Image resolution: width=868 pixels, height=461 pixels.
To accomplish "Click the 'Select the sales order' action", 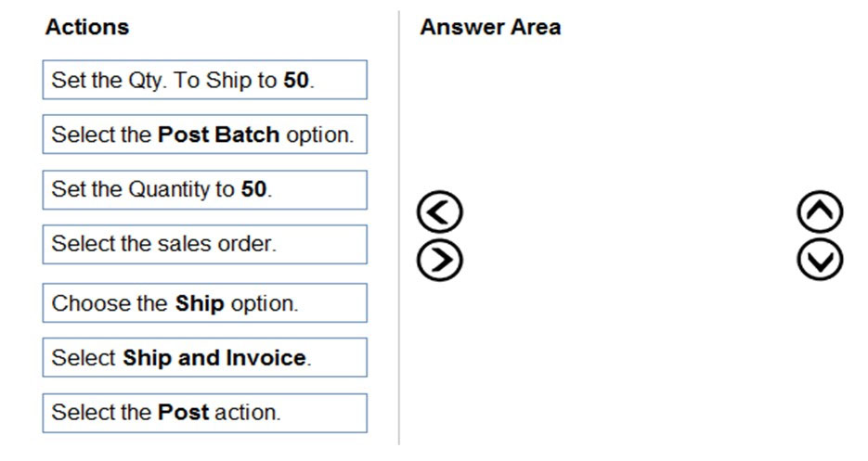I will point(204,244).
